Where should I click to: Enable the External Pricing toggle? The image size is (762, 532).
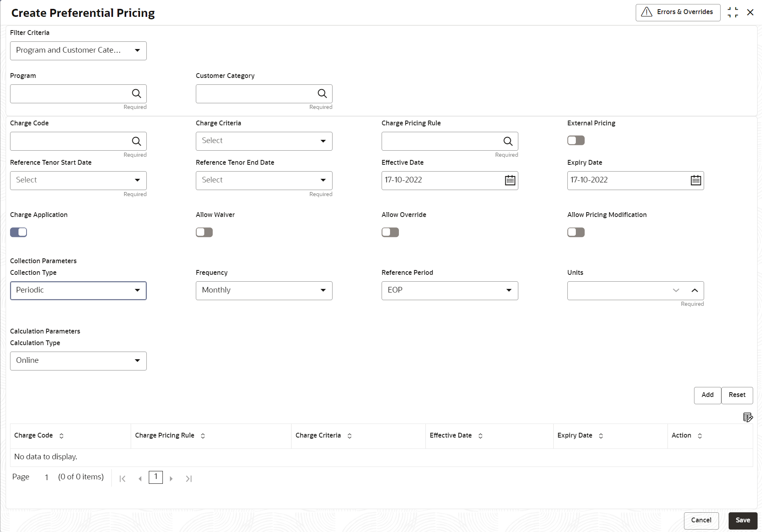coord(576,141)
